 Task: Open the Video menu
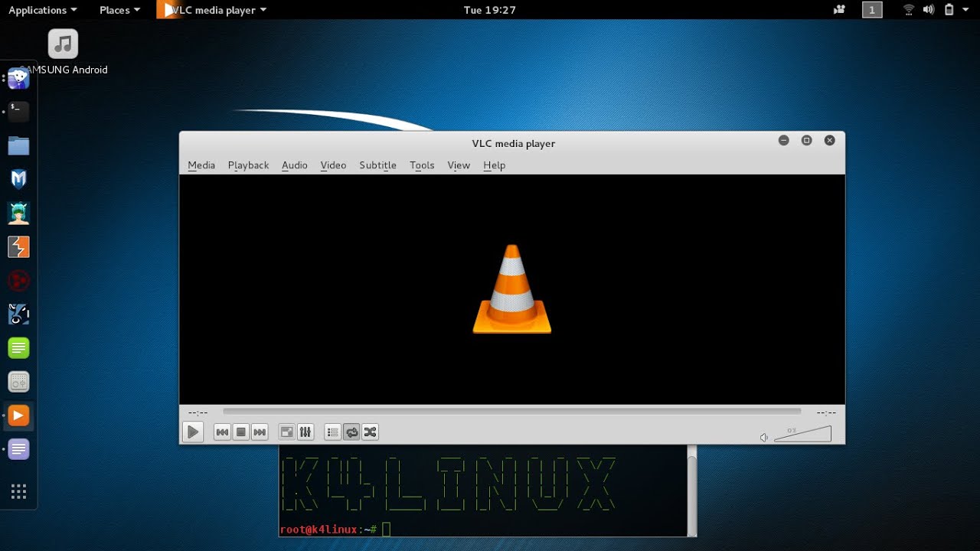[333, 165]
